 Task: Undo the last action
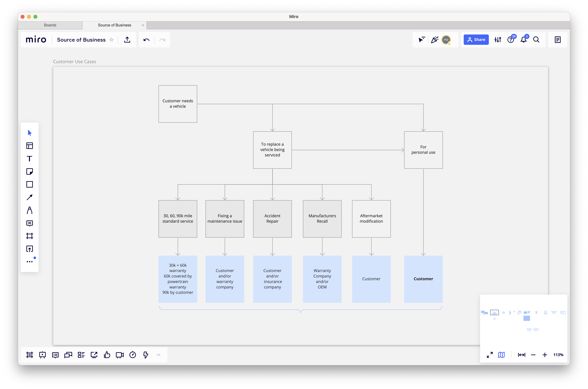click(147, 40)
